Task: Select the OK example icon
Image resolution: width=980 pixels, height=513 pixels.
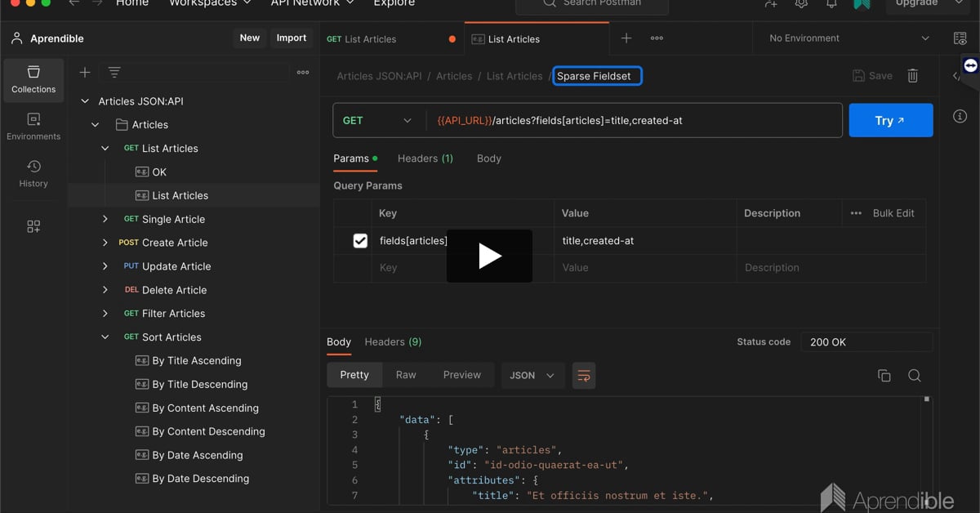Action: tap(141, 172)
